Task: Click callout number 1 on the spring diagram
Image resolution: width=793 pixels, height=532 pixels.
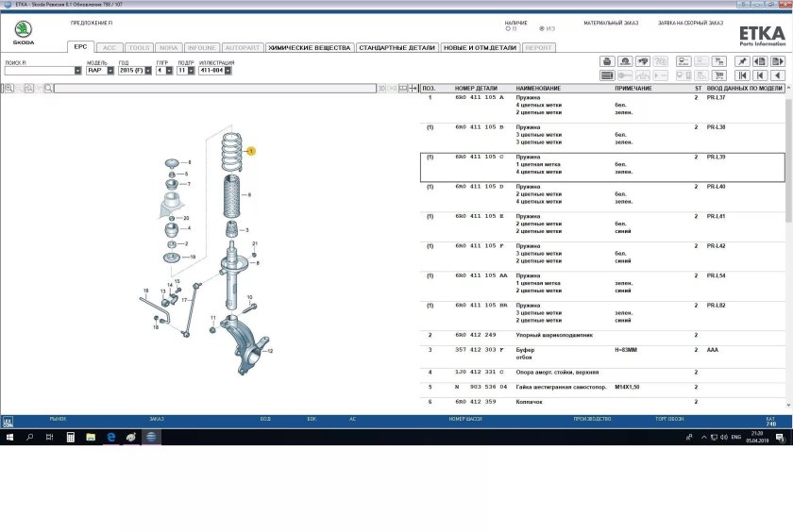Action: (251, 151)
